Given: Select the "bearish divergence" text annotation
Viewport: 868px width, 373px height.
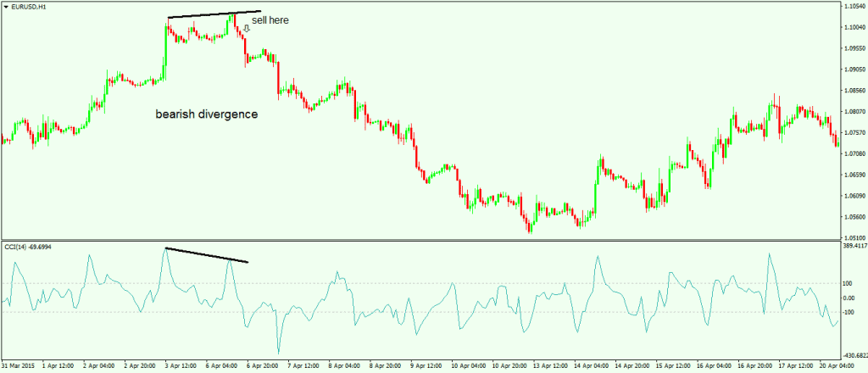Looking at the screenshot, I should (x=206, y=114).
